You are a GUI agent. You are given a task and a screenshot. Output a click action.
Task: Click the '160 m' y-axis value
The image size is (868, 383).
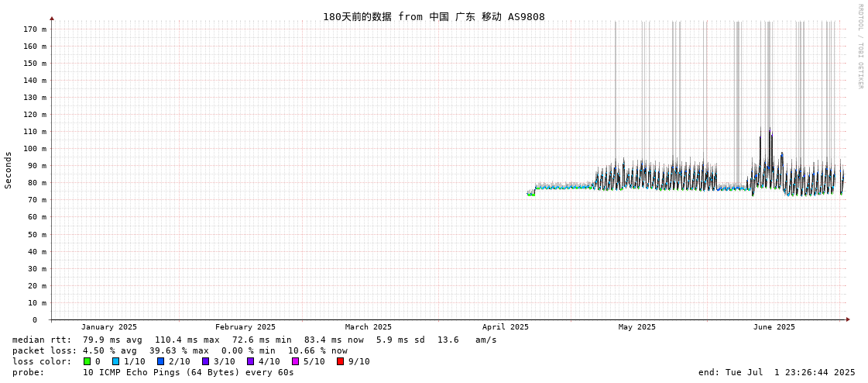pyautogui.click(x=36, y=46)
